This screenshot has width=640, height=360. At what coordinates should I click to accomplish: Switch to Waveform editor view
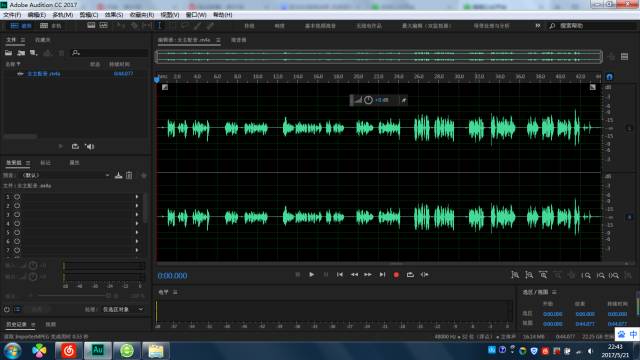click(20, 26)
